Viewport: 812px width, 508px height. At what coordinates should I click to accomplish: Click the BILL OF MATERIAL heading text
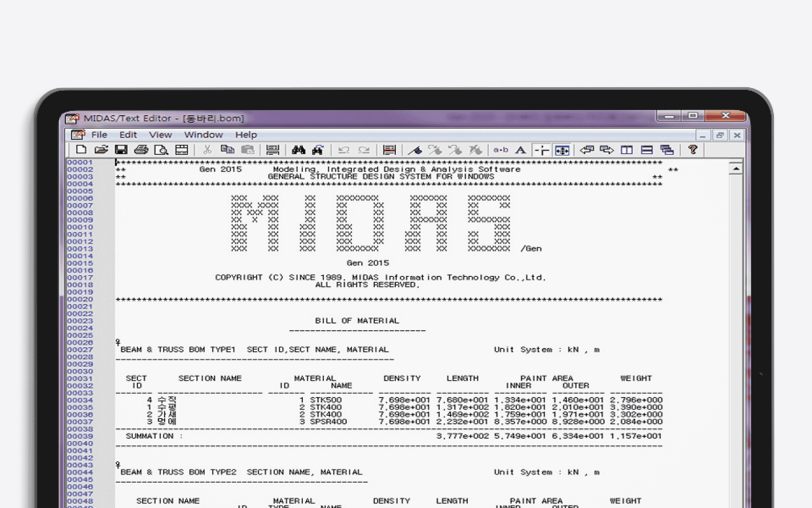coord(357,321)
